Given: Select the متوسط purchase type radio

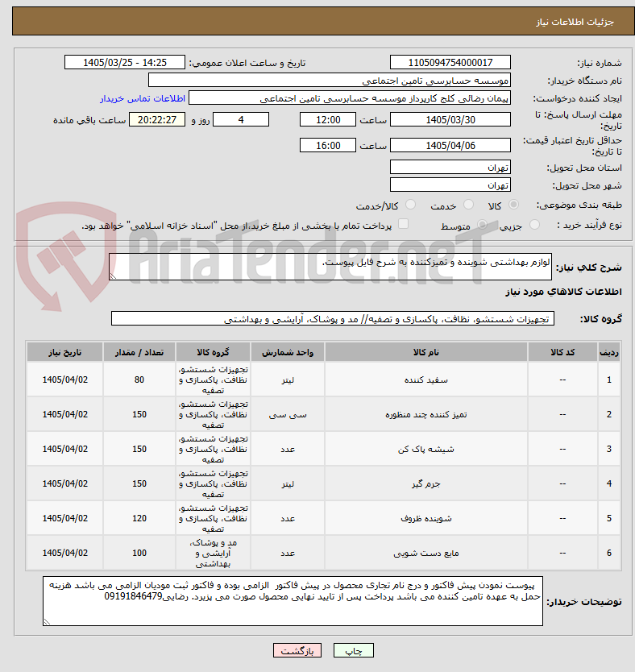Looking at the screenshot, I should point(483,225).
